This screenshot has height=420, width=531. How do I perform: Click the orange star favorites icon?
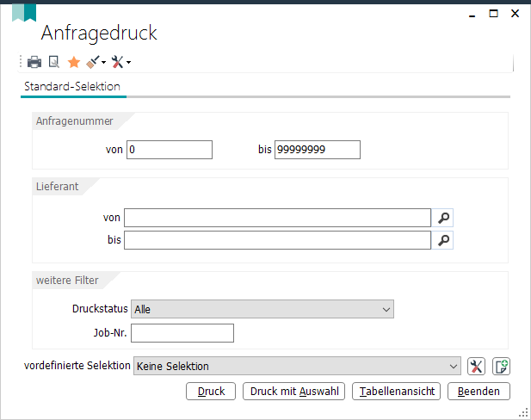pos(74,62)
